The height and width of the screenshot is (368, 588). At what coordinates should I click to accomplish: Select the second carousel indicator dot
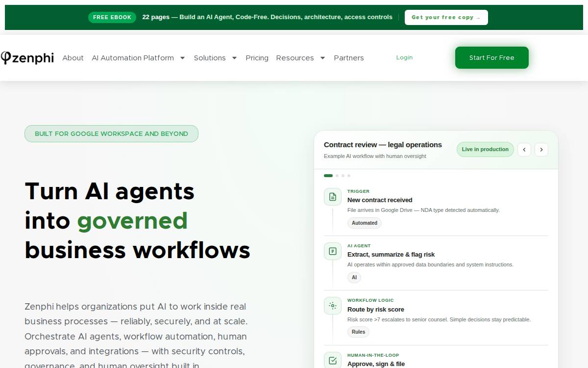coord(337,176)
